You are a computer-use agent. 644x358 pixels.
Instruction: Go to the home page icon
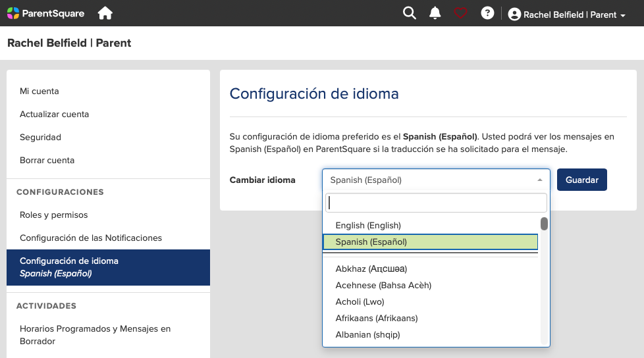click(x=105, y=13)
